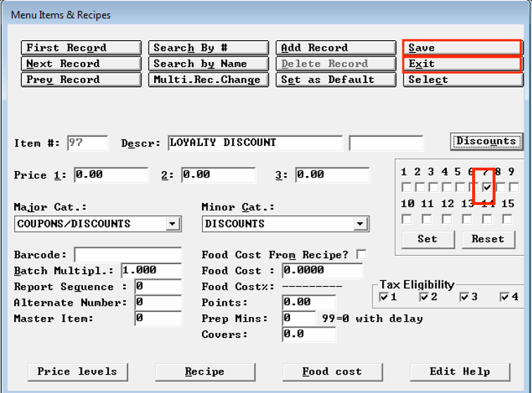The width and height of the screenshot is (532, 393).
Task: Click the Barcode input field
Action: (128, 255)
